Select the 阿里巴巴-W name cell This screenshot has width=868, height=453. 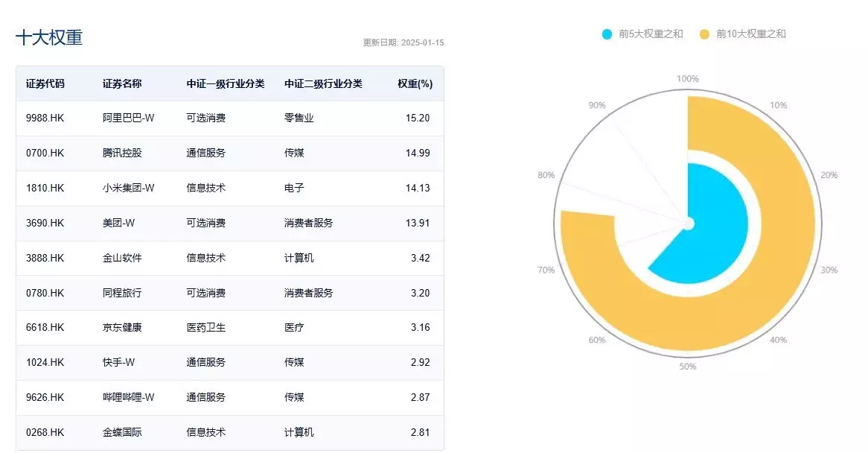[x=129, y=118]
